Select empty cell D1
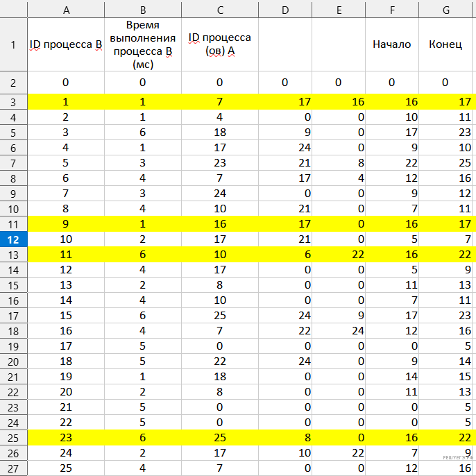The height and width of the screenshot is (476, 476). click(285, 44)
